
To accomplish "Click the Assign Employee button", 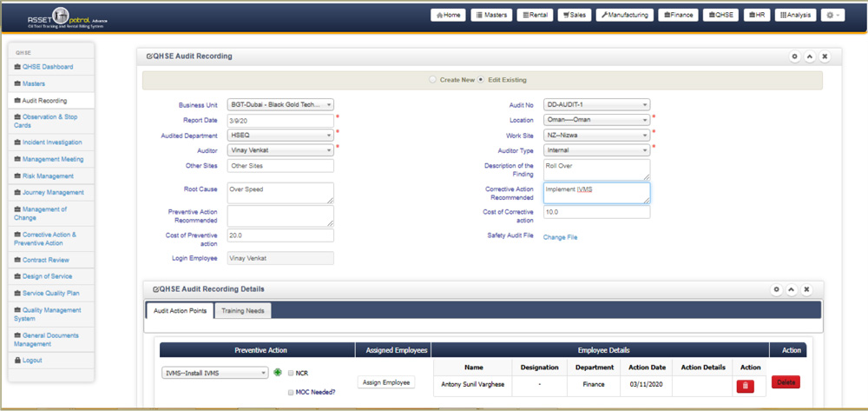I will [386, 382].
